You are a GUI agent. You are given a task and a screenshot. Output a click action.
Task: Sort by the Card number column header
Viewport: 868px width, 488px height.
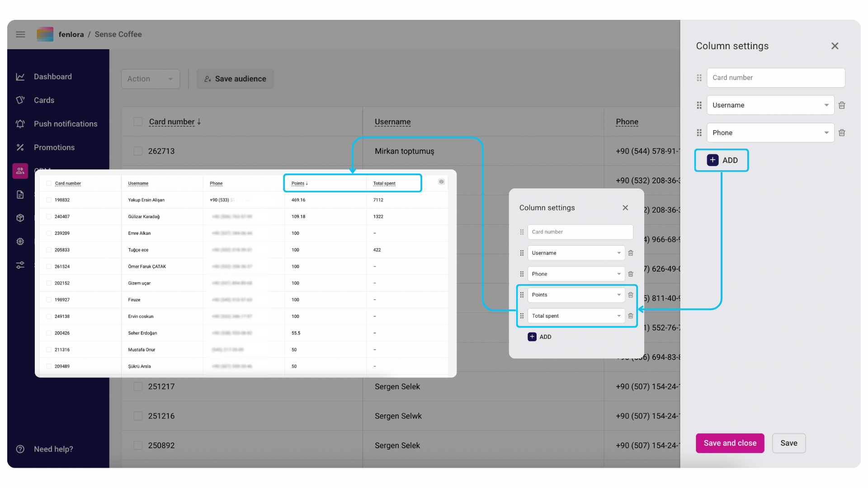(172, 122)
